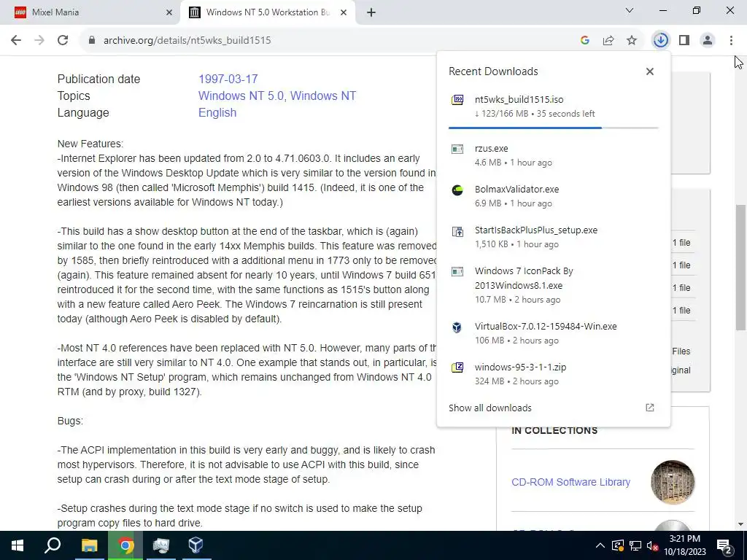Click the nt5wks_build1515.iso progress bar
Viewport: 747px width, 560px height.
[553, 128]
